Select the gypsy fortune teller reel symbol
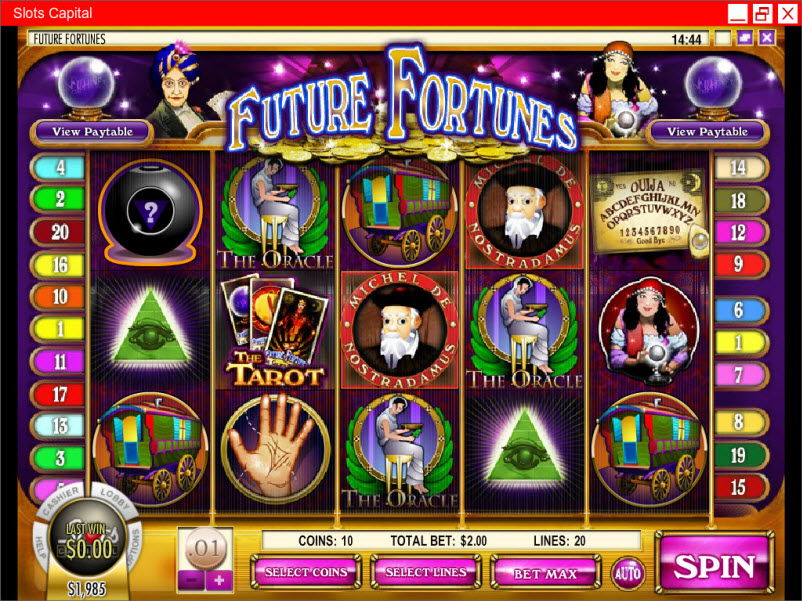Viewport: 802px width, 601px height. (x=649, y=331)
